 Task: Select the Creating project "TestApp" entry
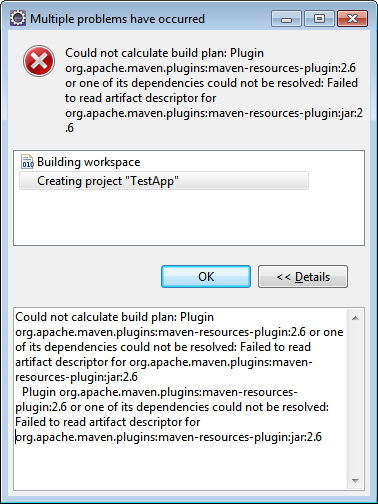pos(164,181)
